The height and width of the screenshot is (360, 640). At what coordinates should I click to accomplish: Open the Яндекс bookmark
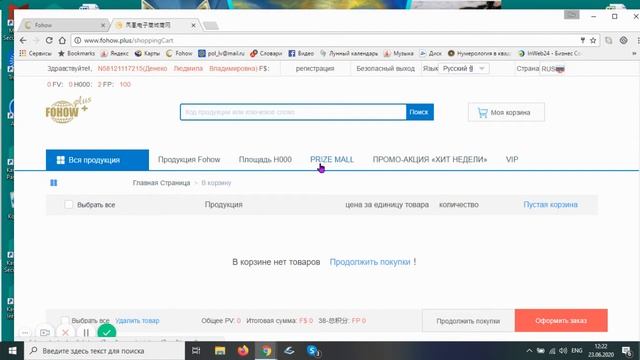(x=115, y=53)
